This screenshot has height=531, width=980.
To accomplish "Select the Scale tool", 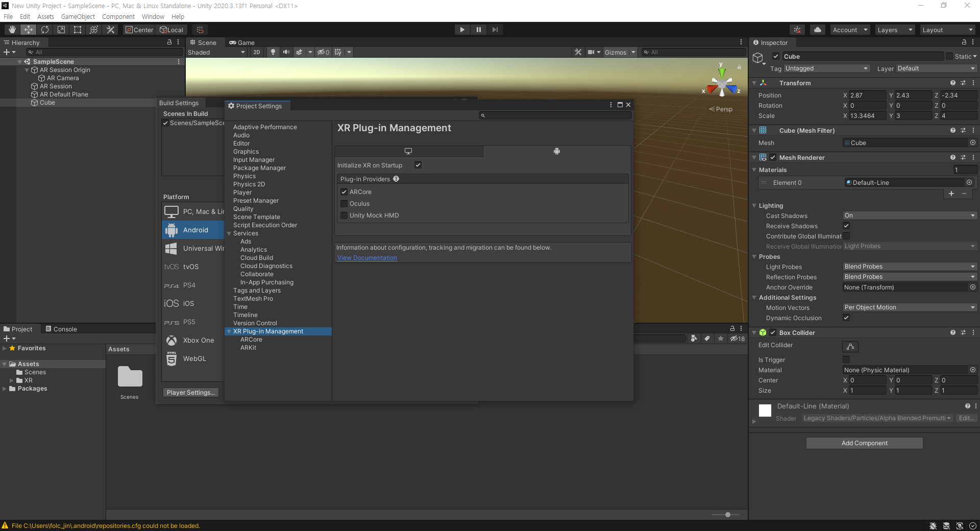I will click(61, 30).
